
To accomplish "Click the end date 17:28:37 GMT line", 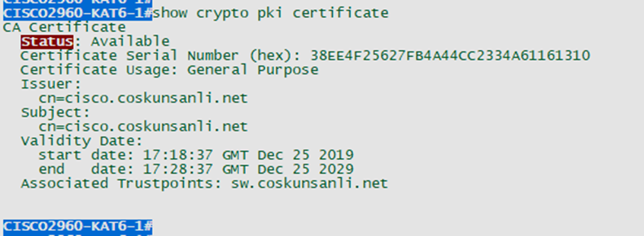I will click(196, 169).
